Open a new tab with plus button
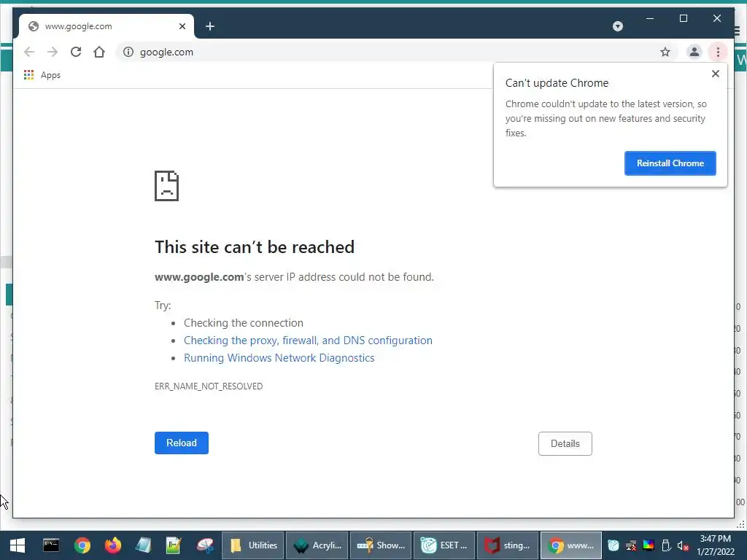Screen dimensions: 747x560 (210, 26)
